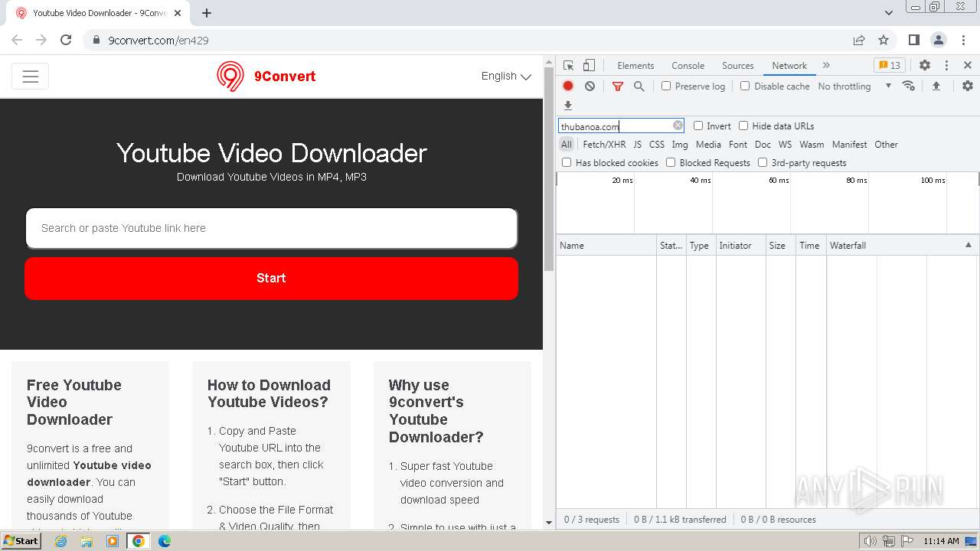The width and height of the screenshot is (980, 551).
Task: Sort by the Name column header
Action: click(606, 246)
